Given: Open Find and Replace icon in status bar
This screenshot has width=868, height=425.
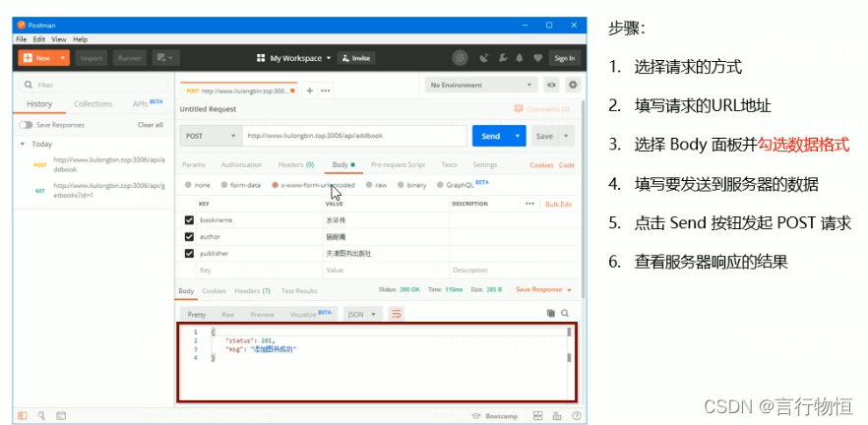Looking at the screenshot, I should point(41,415).
